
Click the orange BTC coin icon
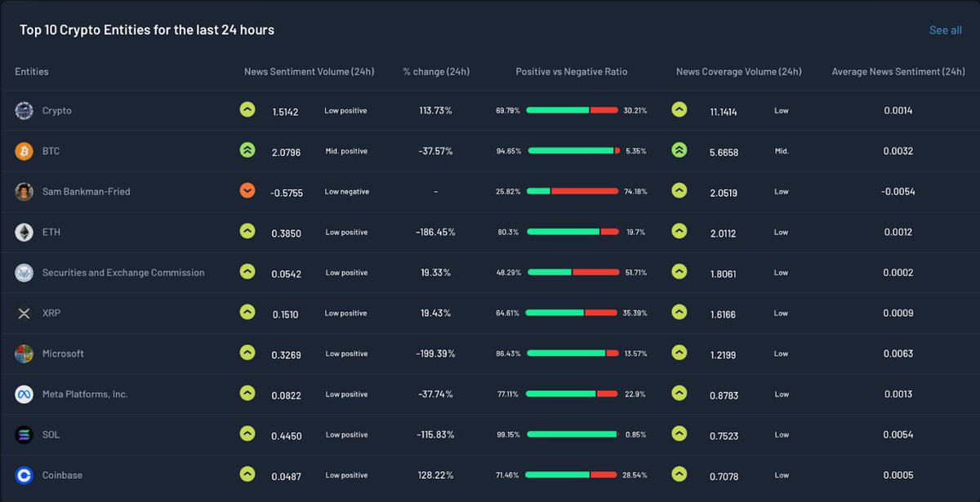24,151
